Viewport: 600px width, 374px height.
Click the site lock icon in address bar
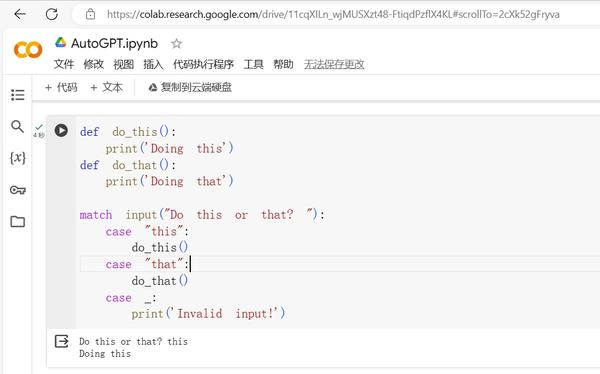pos(90,14)
